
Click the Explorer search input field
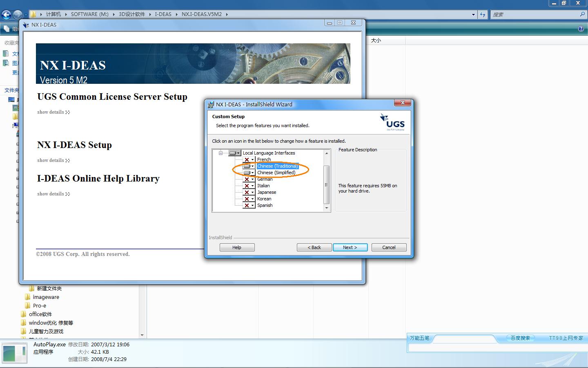pos(535,14)
